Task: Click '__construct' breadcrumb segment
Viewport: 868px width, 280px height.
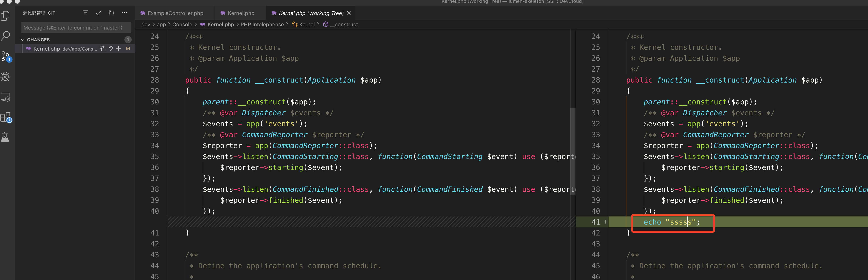Action: point(344,24)
